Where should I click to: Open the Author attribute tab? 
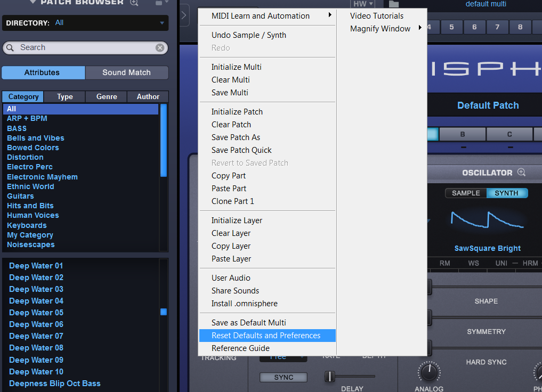click(x=148, y=97)
